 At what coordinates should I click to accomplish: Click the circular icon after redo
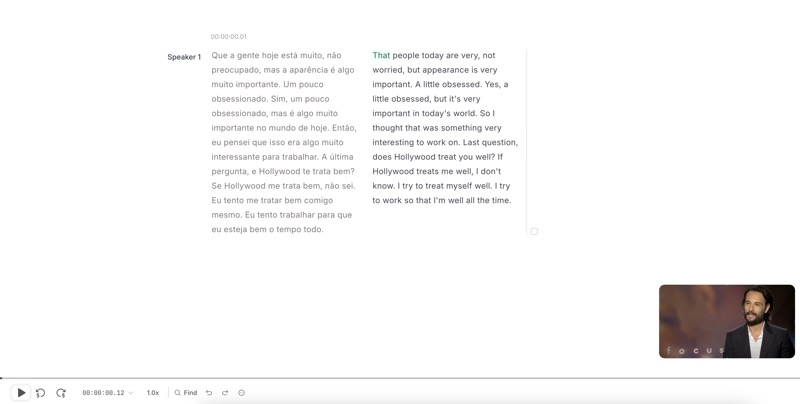pos(242,393)
